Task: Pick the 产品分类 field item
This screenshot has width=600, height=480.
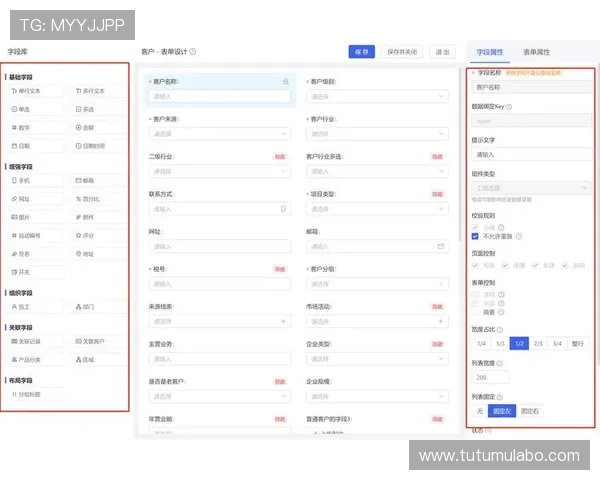Action: tap(36, 360)
